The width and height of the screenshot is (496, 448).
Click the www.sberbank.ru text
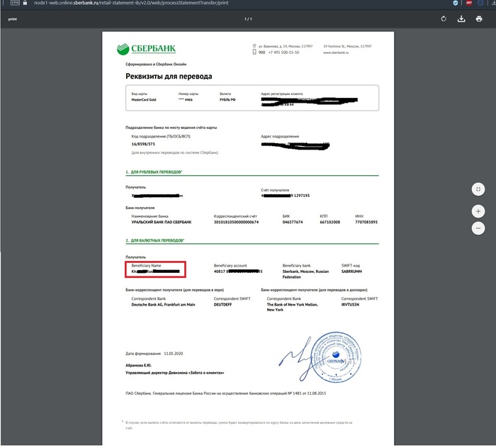point(336,52)
